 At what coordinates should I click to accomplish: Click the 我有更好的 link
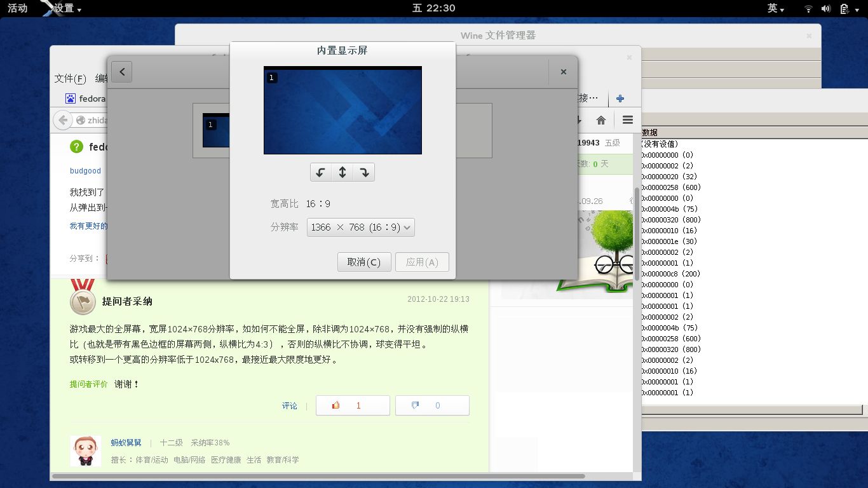point(88,226)
